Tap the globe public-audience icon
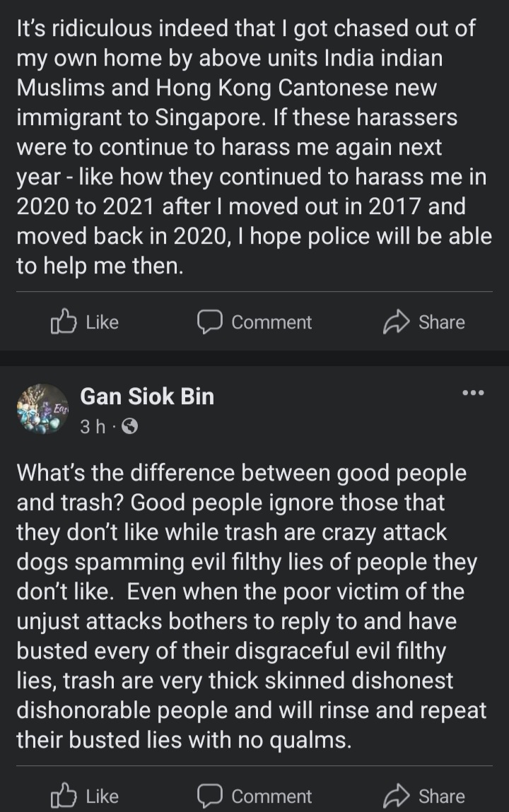509x812 pixels. (130, 427)
